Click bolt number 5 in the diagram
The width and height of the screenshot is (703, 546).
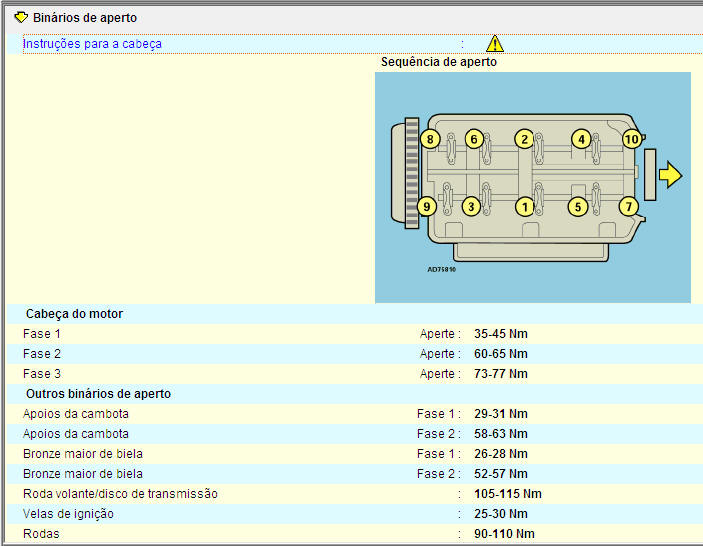click(x=577, y=207)
